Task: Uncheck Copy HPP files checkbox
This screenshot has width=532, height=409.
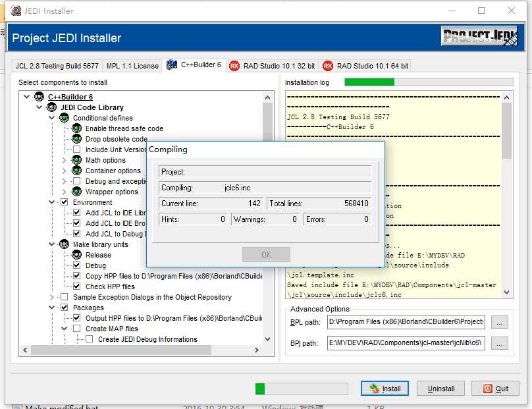Action: coord(77,275)
